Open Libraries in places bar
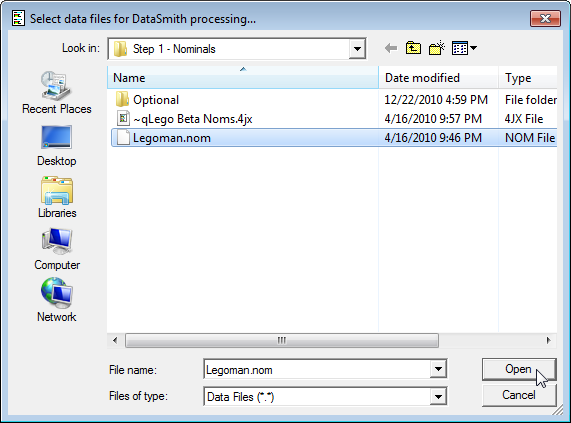This screenshot has width=571, height=423. point(57,197)
